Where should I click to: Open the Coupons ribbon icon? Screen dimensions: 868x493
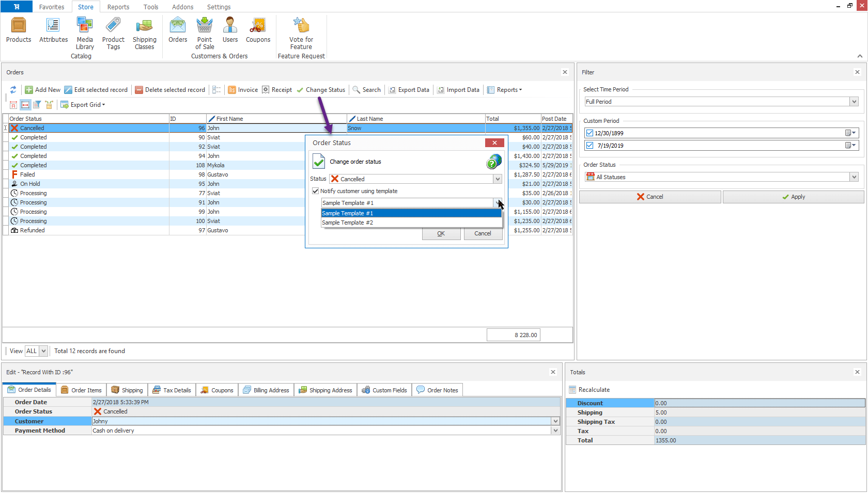258,30
